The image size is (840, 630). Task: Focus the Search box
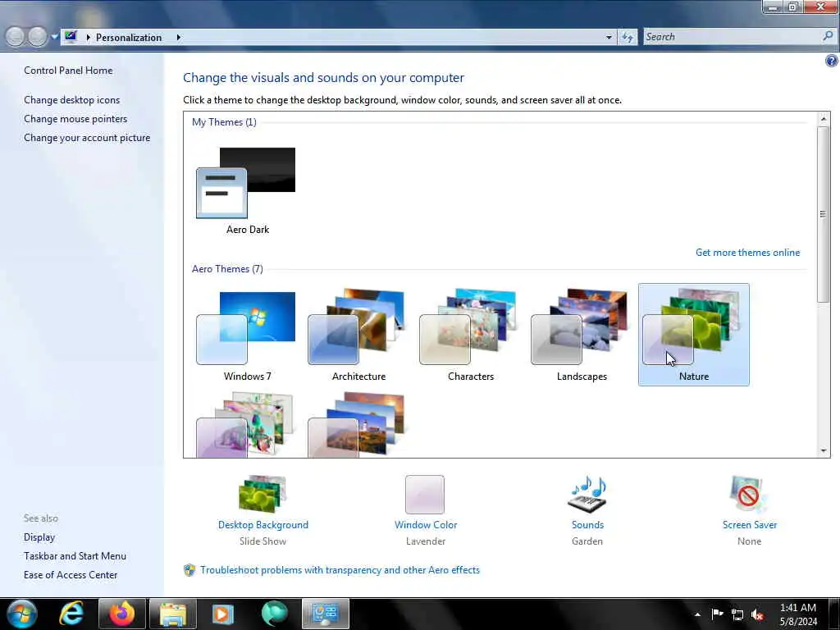pos(733,37)
